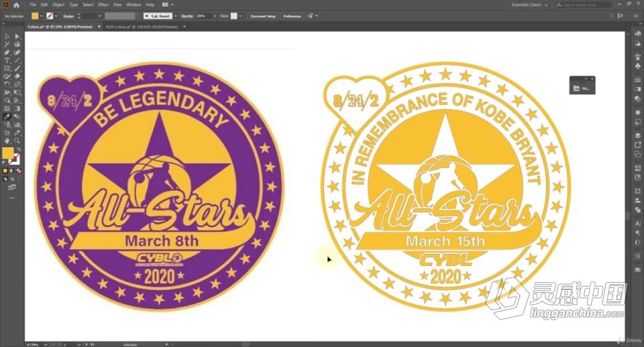Select the Type tool

[x=7, y=61]
